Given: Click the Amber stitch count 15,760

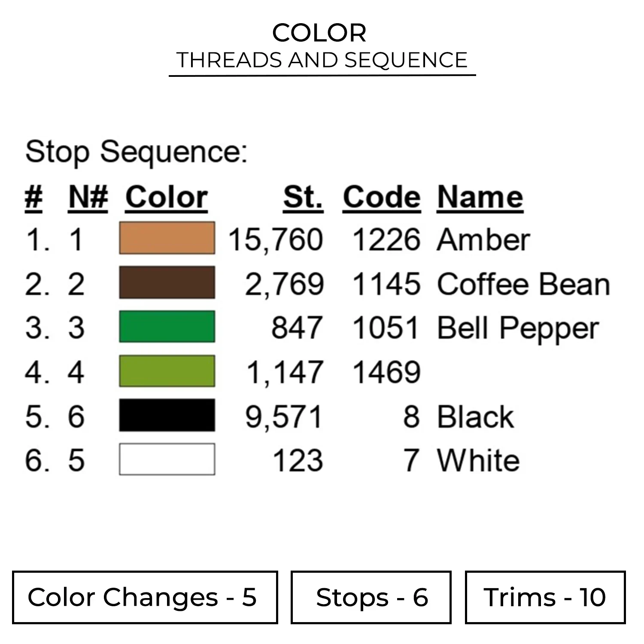Looking at the screenshot, I should [276, 240].
